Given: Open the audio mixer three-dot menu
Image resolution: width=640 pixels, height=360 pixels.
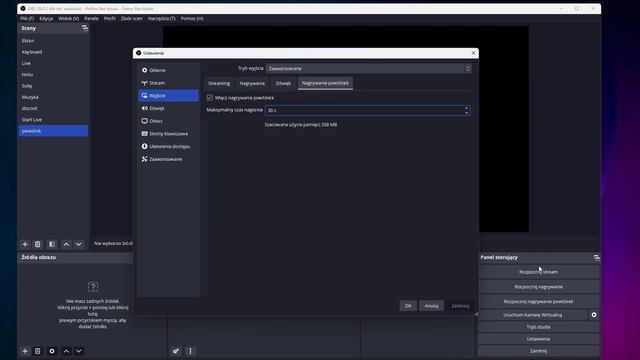Looking at the screenshot, I should (190, 351).
